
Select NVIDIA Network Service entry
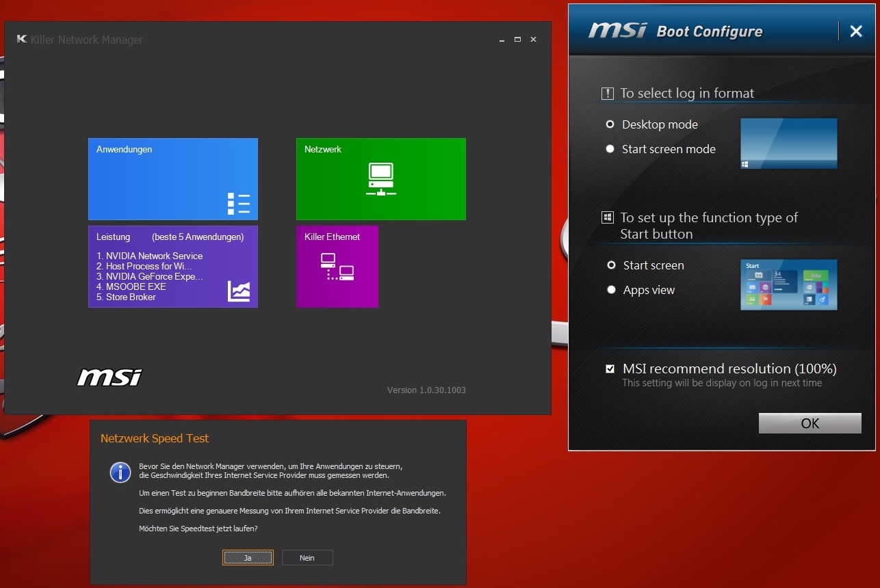coord(149,256)
